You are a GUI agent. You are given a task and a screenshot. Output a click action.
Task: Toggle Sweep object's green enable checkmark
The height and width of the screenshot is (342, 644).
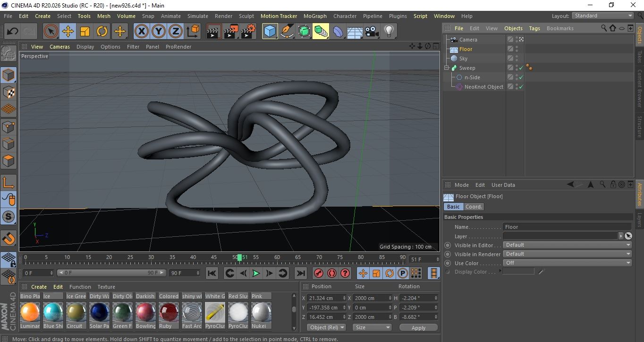point(521,68)
